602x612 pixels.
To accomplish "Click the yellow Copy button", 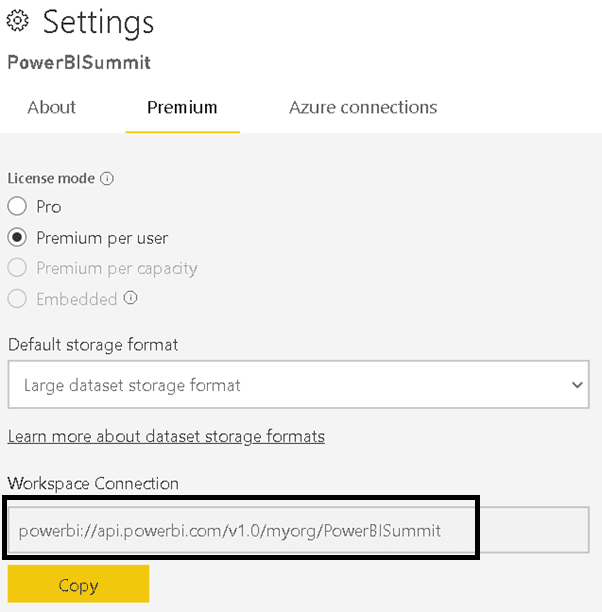I will (78, 584).
